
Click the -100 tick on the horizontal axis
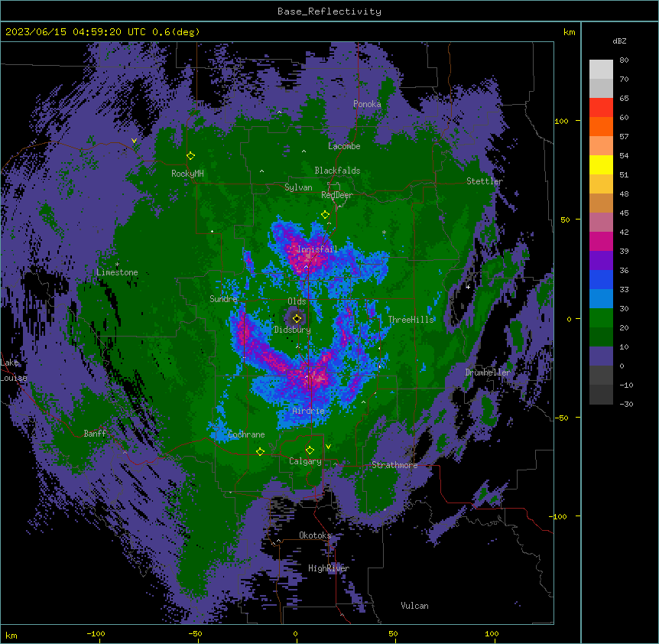coord(96,633)
